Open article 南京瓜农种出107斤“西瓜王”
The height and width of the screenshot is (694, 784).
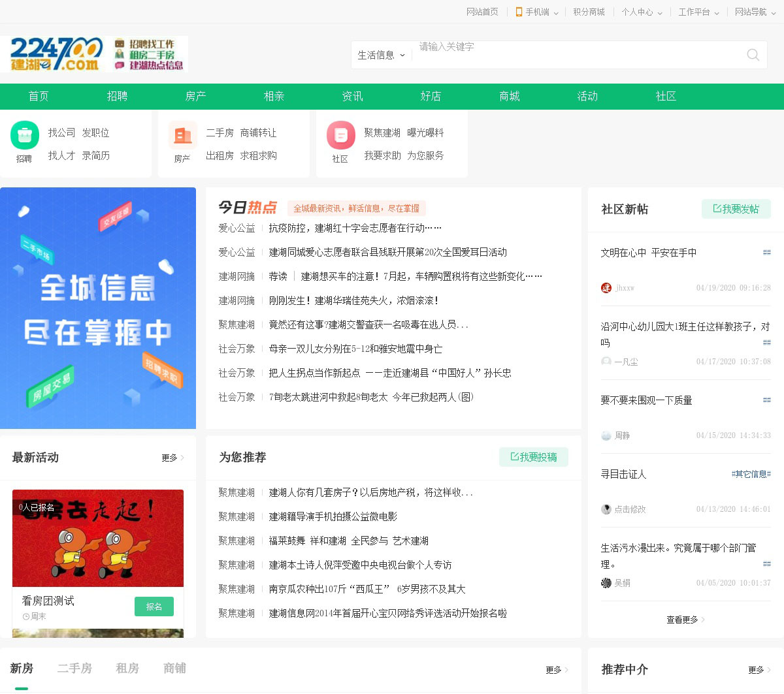click(x=367, y=589)
